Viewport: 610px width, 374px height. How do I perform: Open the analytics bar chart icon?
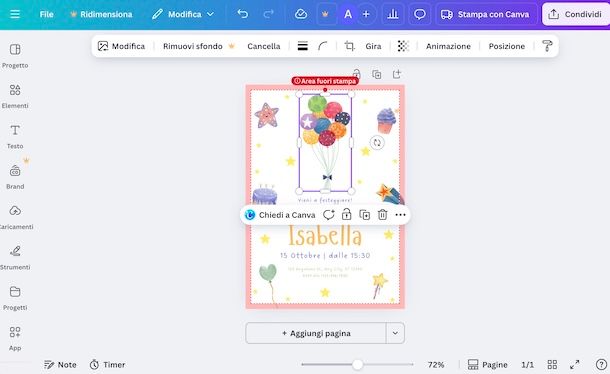tap(393, 14)
